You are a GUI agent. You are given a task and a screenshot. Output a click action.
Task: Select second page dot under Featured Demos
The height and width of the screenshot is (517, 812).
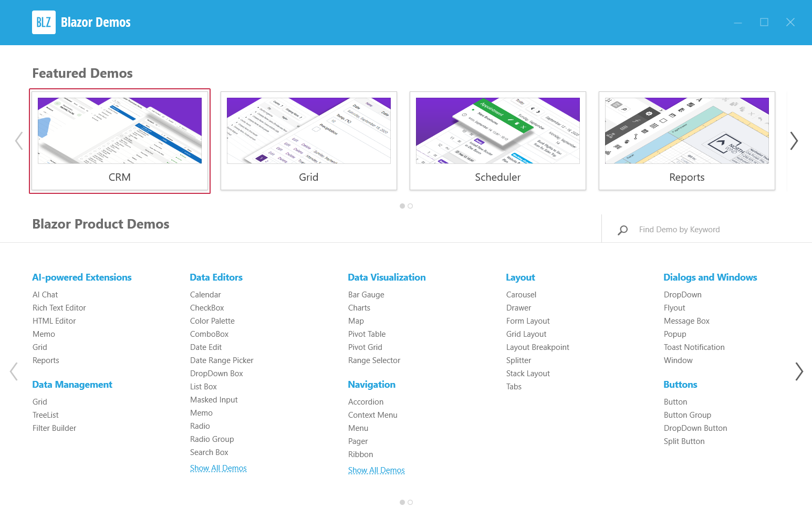coord(410,206)
